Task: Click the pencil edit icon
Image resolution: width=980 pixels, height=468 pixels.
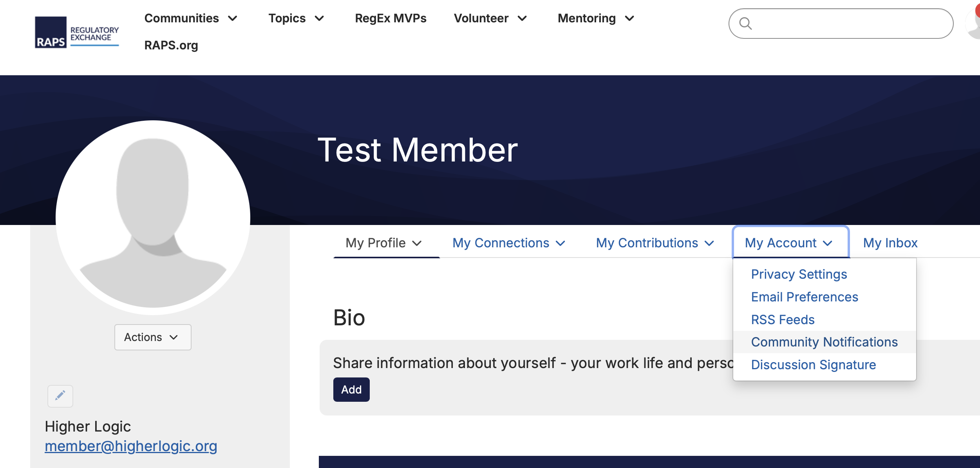Action: pos(60,396)
